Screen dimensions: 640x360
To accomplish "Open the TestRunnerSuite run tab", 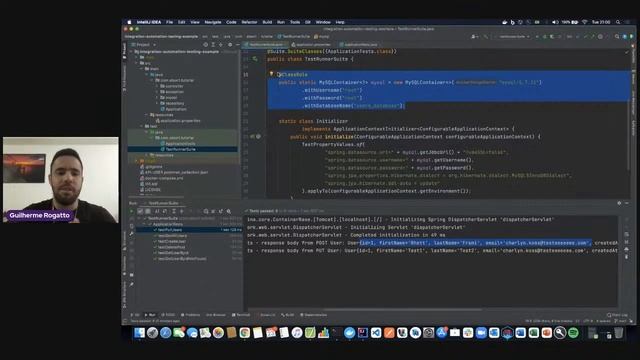I will (x=163, y=203).
